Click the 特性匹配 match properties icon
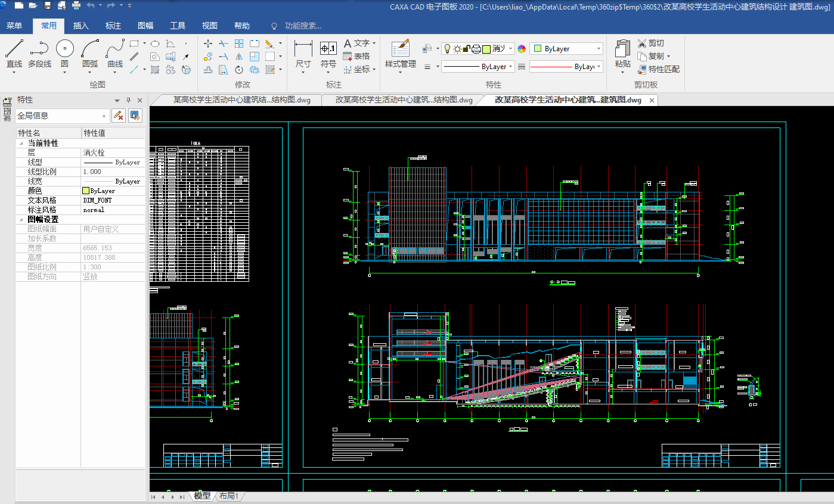The image size is (834, 504). point(642,69)
